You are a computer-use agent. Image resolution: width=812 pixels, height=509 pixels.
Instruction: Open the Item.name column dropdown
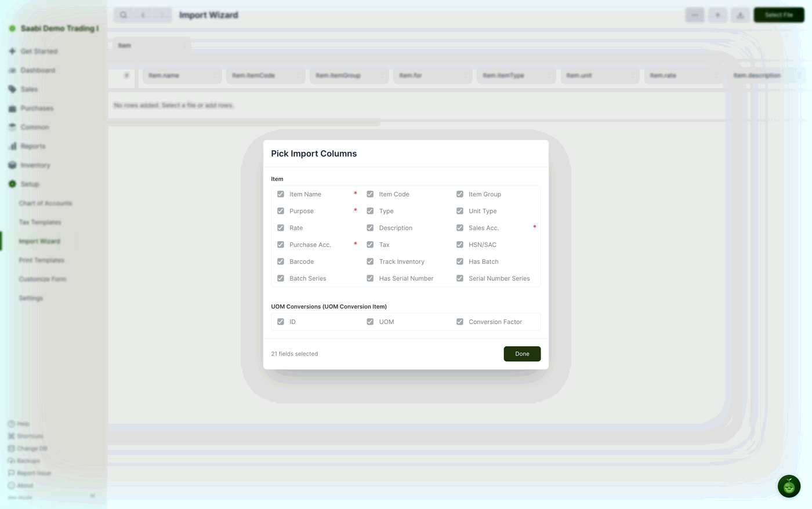(x=182, y=75)
